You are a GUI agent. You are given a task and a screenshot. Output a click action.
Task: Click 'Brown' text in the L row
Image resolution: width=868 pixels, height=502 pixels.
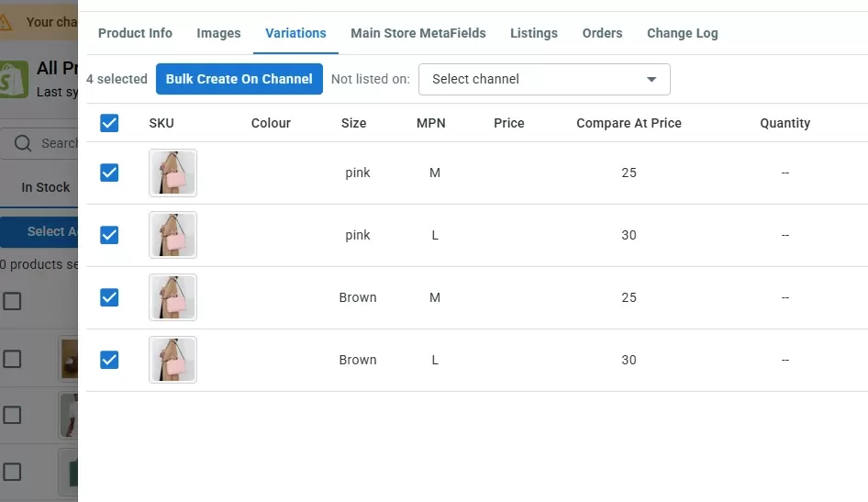(x=358, y=360)
